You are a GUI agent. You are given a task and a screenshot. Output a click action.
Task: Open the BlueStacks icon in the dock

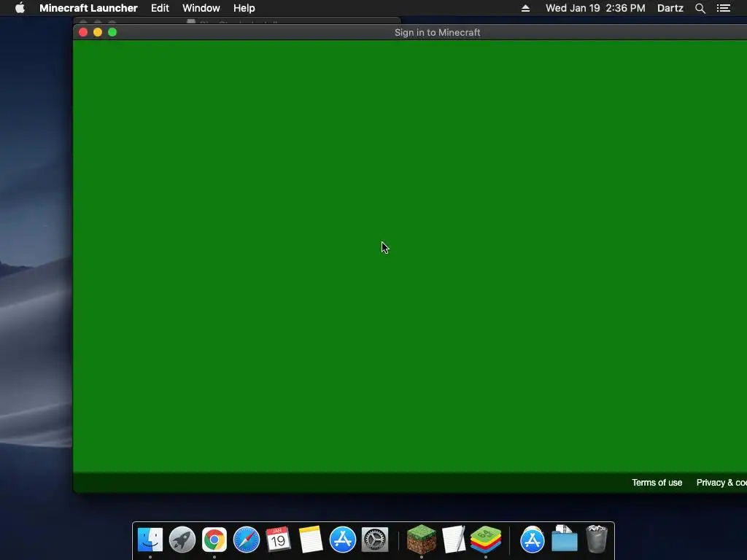coord(485,540)
